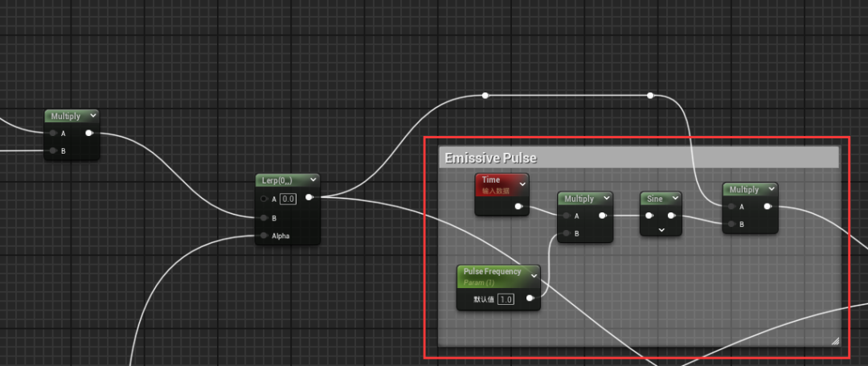The image size is (868, 366).
Task: Toggle the Sine node header chevron
Action: 675,198
